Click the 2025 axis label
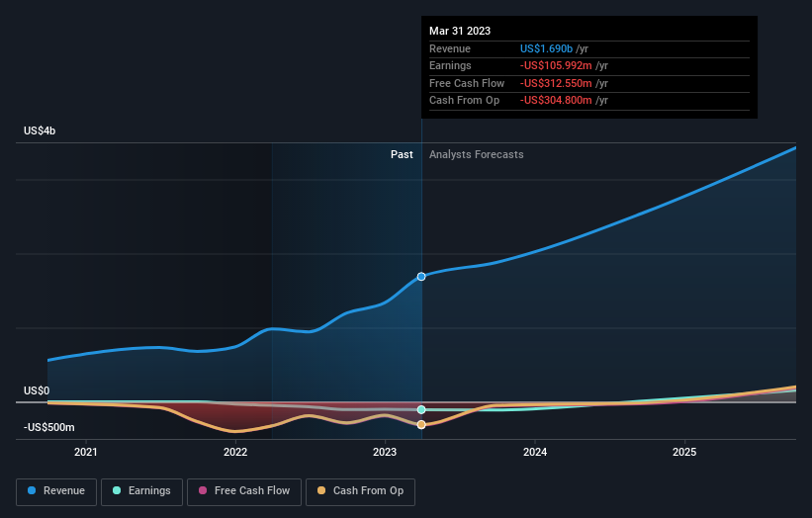Viewport: 812px width, 518px height. point(684,453)
